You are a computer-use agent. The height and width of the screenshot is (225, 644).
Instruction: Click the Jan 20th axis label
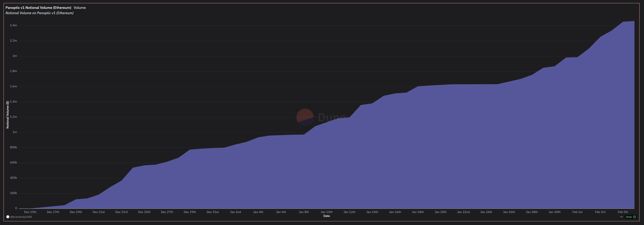pos(440,212)
